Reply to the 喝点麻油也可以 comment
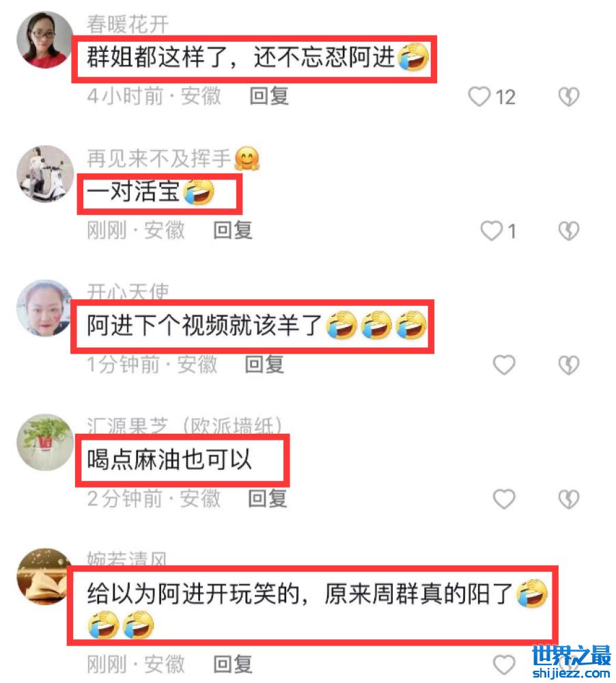This screenshot has height=683, width=616. pos(267,499)
